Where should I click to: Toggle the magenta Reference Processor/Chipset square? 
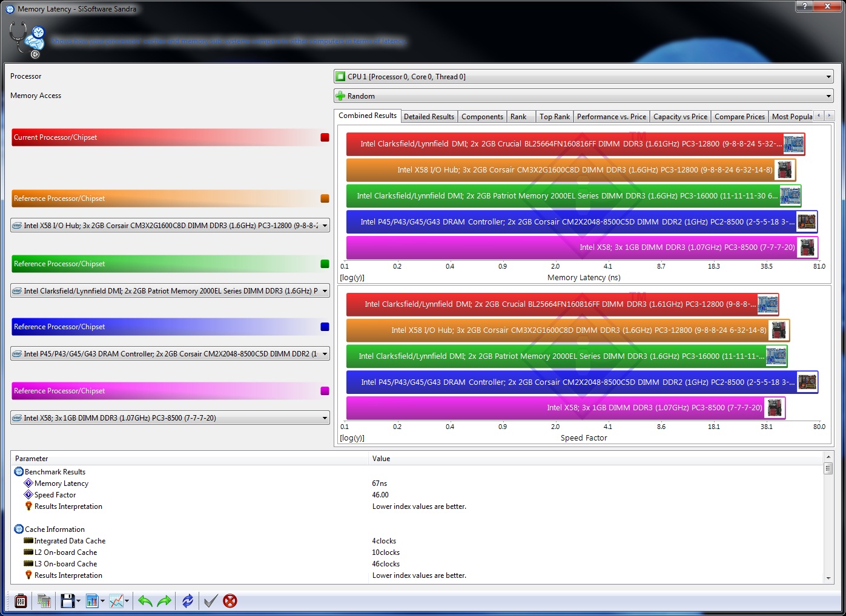325,391
